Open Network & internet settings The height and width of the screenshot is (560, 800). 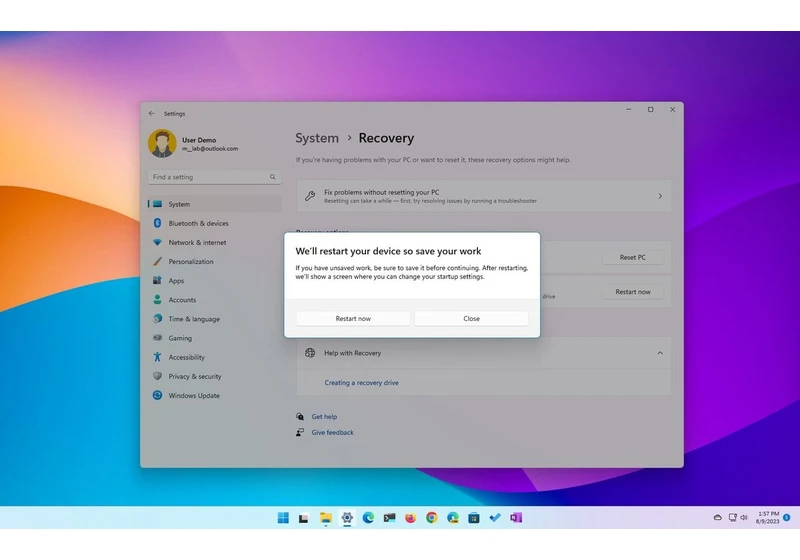[214, 242]
